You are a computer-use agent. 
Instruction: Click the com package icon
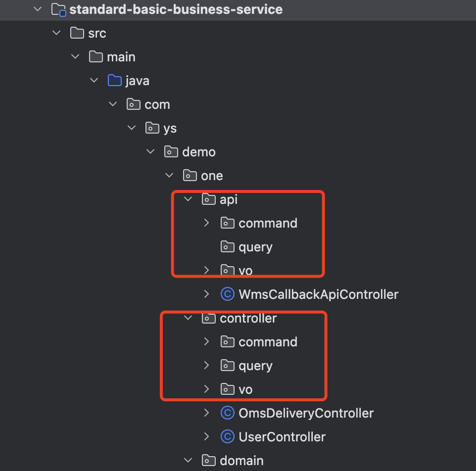pos(134,104)
